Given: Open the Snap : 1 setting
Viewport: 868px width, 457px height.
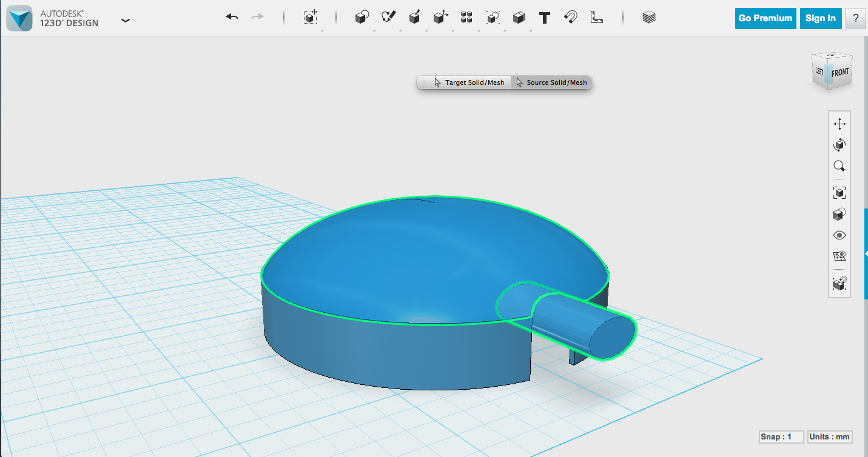Looking at the screenshot, I should (x=781, y=437).
